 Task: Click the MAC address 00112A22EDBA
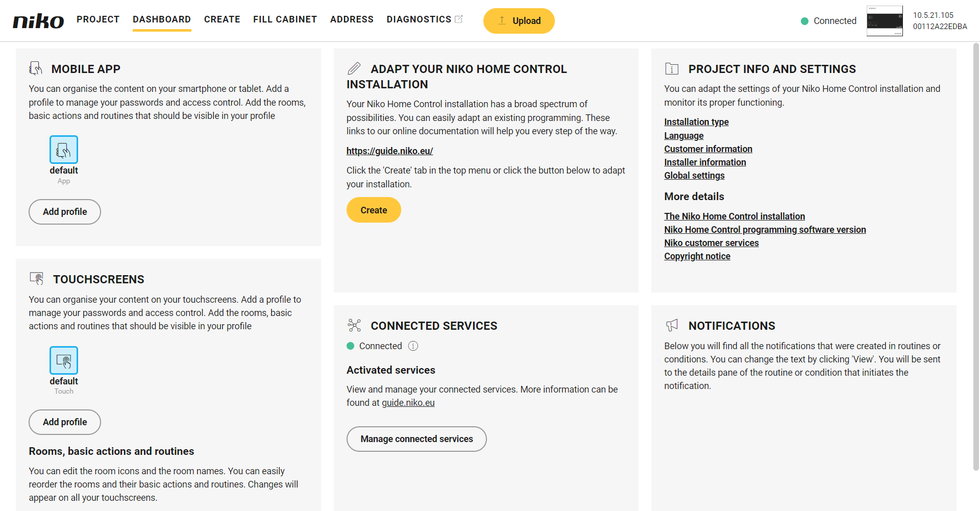940,27
